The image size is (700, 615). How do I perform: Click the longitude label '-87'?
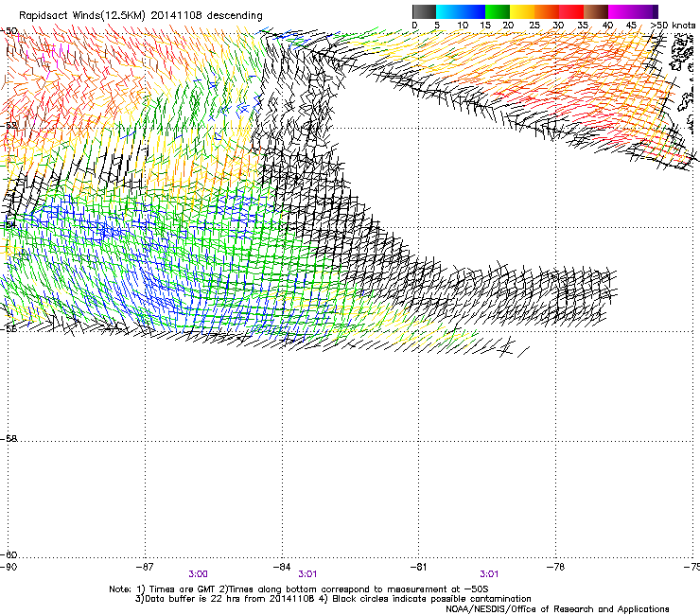click(145, 567)
